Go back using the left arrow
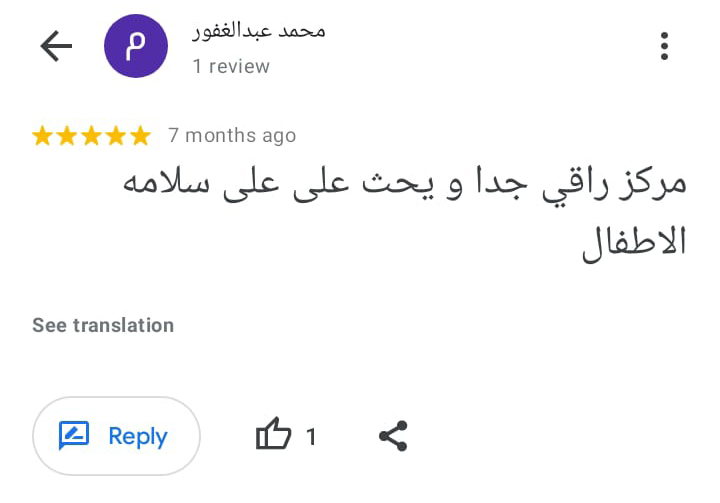The image size is (720, 503). click(x=56, y=46)
